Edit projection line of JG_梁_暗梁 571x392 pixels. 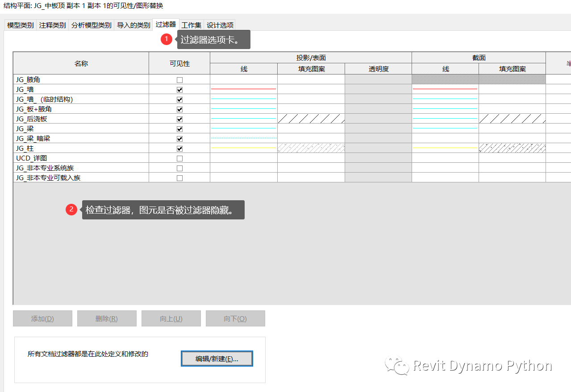pyautogui.click(x=244, y=138)
